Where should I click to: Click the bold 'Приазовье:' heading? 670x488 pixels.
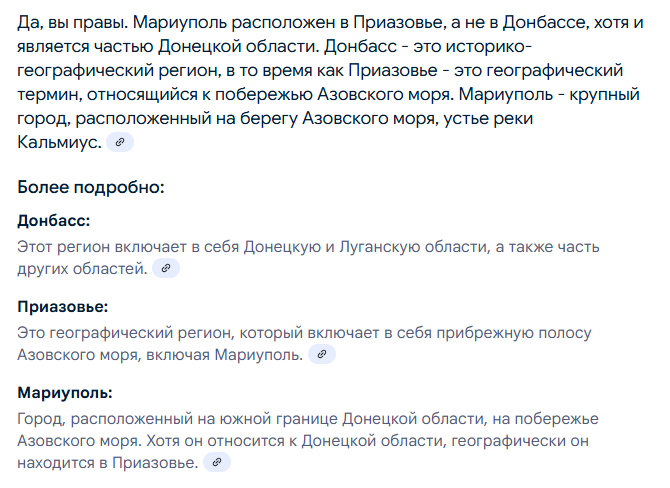point(63,307)
